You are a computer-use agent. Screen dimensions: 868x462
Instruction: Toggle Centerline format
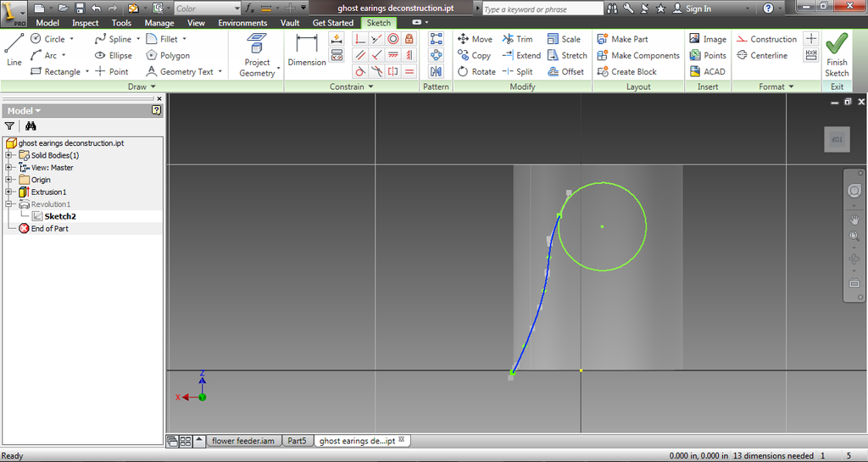tap(762, 55)
